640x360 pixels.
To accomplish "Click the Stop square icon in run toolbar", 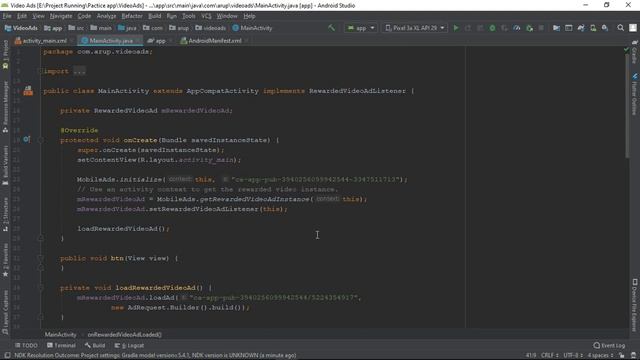I will [x=541, y=28].
